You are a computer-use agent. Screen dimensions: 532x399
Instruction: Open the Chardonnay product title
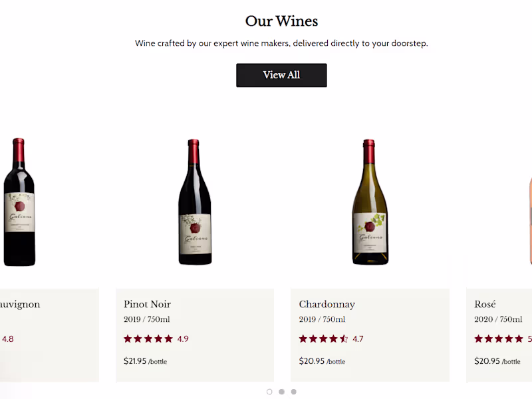click(x=327, y=305)
